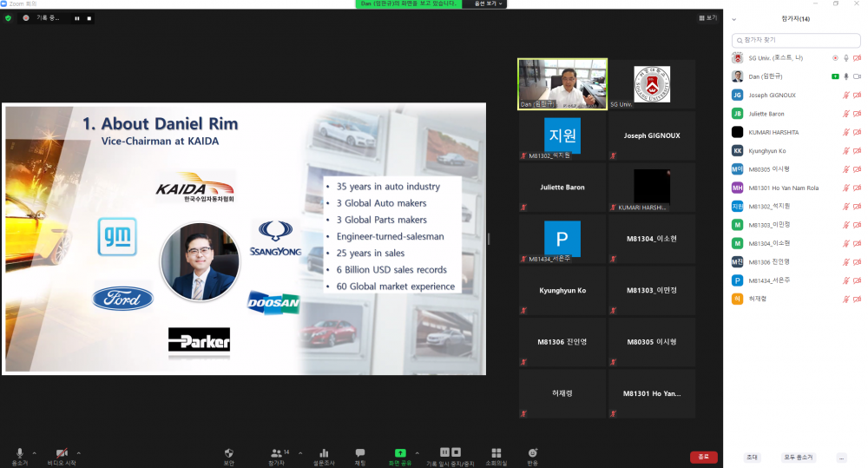
Task: Click orange avatar for 허재령 in list
Action: 737,299
